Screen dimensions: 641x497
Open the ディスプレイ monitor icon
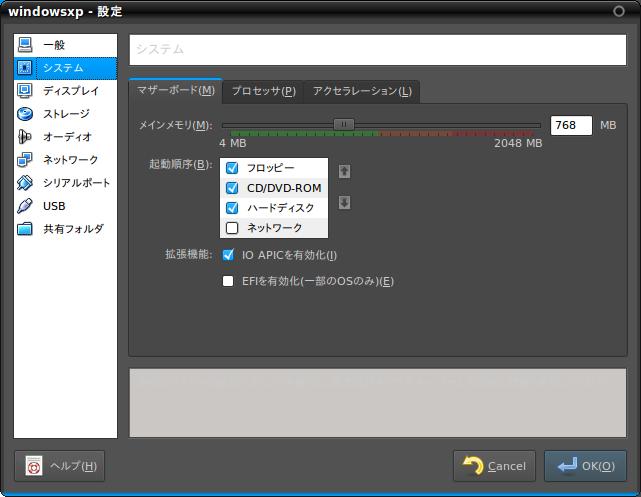coord(25,91)
